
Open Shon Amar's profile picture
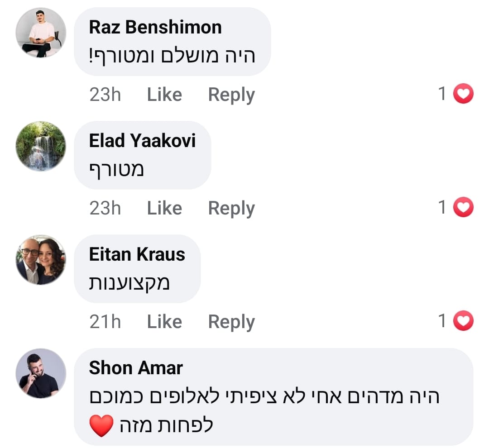(41, 373)
